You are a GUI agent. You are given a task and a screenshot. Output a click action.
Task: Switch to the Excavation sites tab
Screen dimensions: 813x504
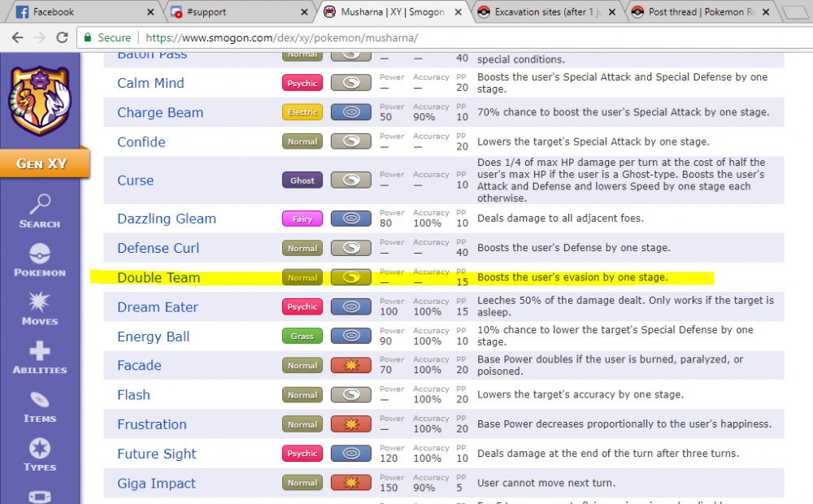pos(545,12)
